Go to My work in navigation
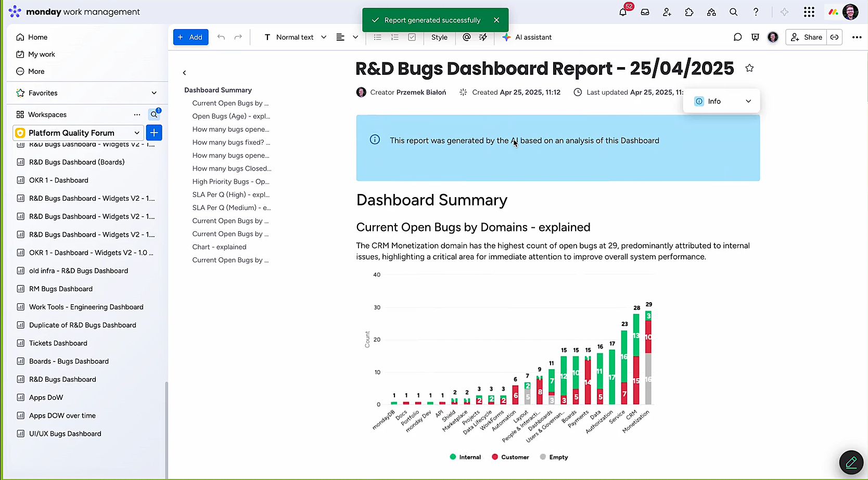This screenshot has width=868, height=480. tap(42, 54)
